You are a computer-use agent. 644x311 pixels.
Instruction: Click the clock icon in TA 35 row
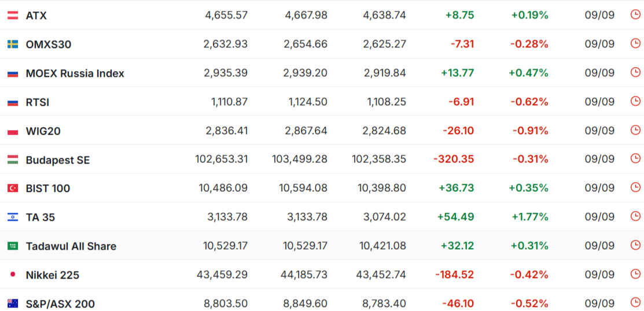pyautogui.click(x=635, y=217)
